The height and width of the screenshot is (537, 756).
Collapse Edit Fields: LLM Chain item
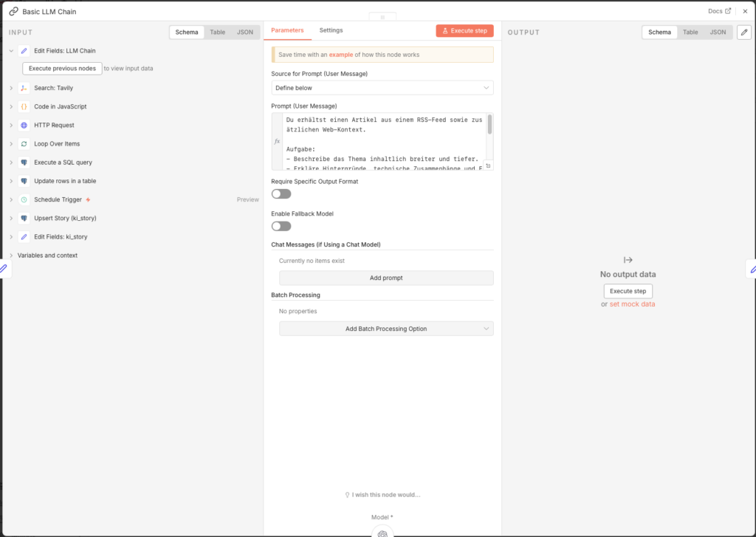click(11, 51)
